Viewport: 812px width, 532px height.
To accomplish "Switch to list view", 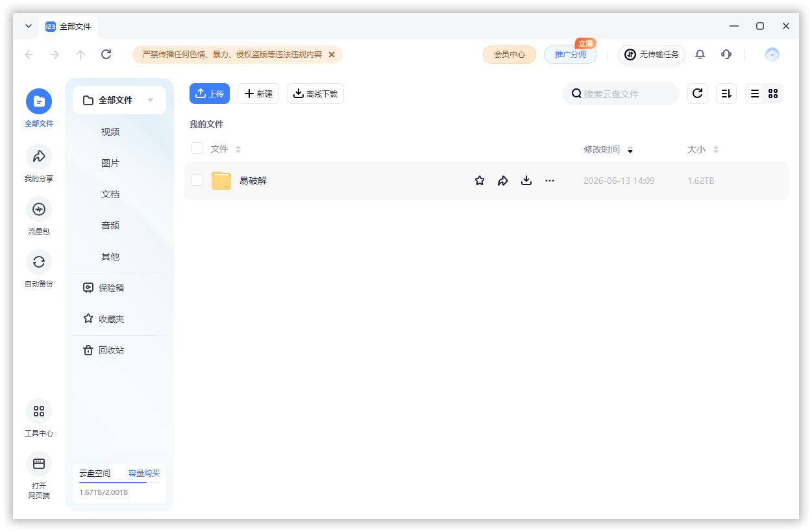I will [755, 94].
